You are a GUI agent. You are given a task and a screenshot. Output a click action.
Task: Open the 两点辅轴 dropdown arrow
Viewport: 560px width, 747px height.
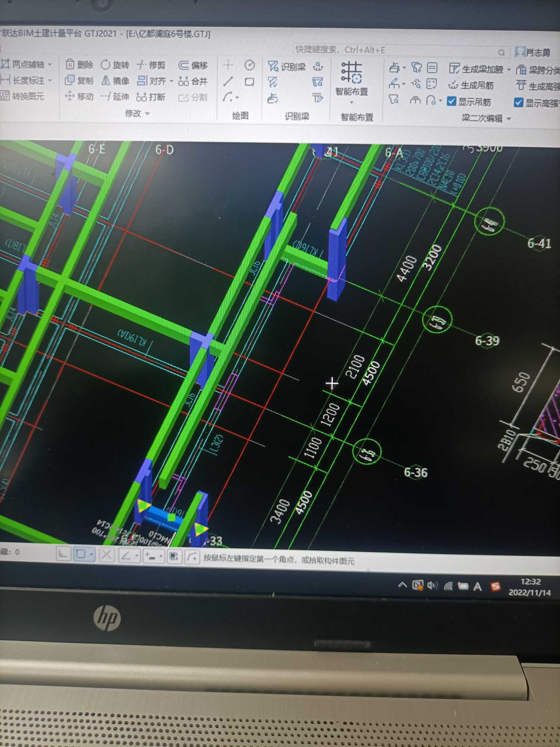50,65
